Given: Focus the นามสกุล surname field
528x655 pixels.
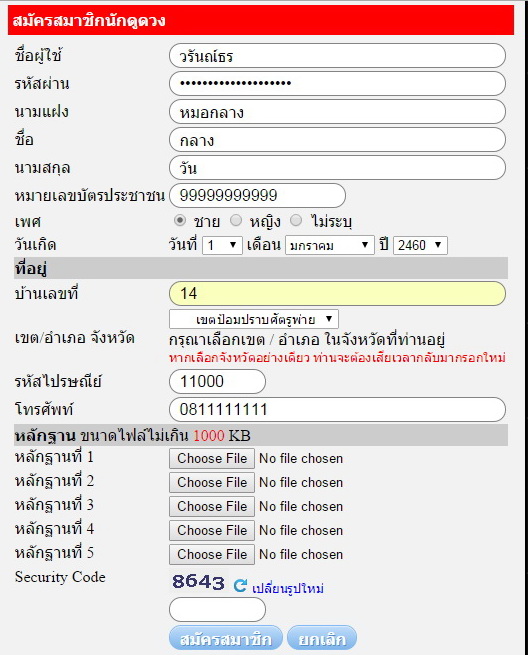Looking at the screenshot, I should coord(338,168).
